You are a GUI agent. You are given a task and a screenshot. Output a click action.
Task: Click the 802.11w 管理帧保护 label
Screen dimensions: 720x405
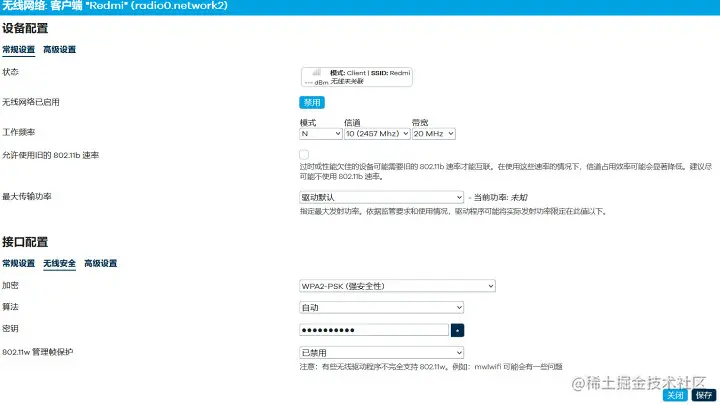(38, 352)
